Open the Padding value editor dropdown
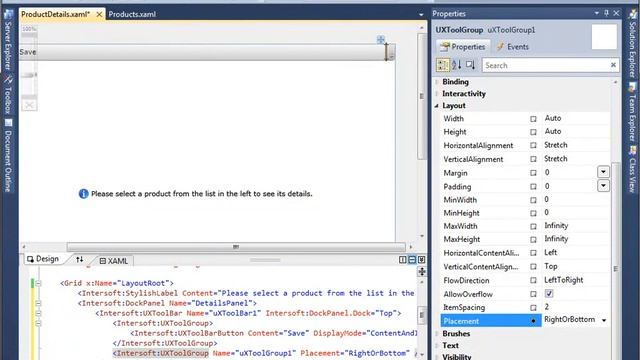Image resolution: width=640 pixels, height=360 pixels. pos(603,186)
